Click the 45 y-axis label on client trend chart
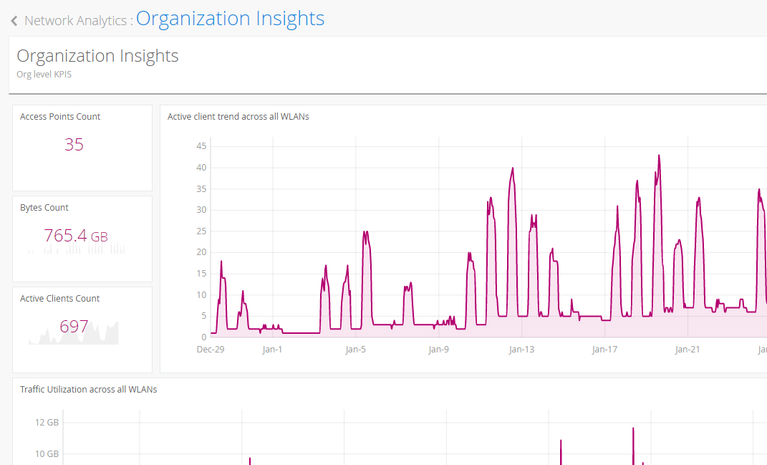Image resolution: width=767 pixels, height=465 pixels. 200,146
